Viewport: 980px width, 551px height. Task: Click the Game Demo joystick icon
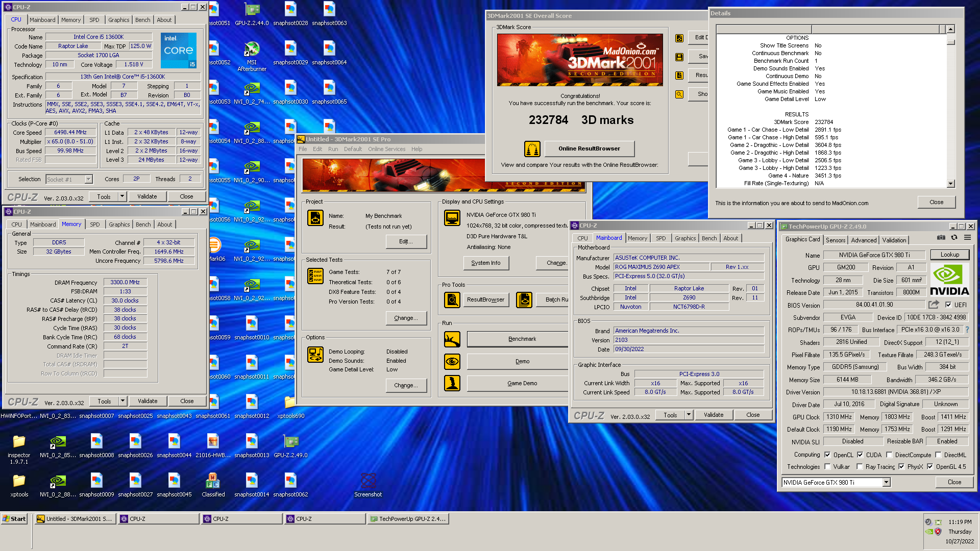(452, 383)
